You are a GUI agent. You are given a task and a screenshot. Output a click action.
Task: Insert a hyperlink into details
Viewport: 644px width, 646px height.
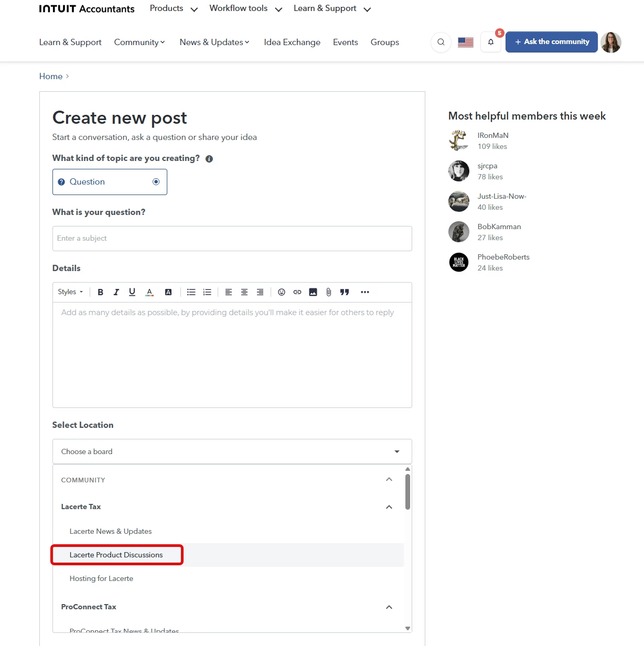[297, 292]
